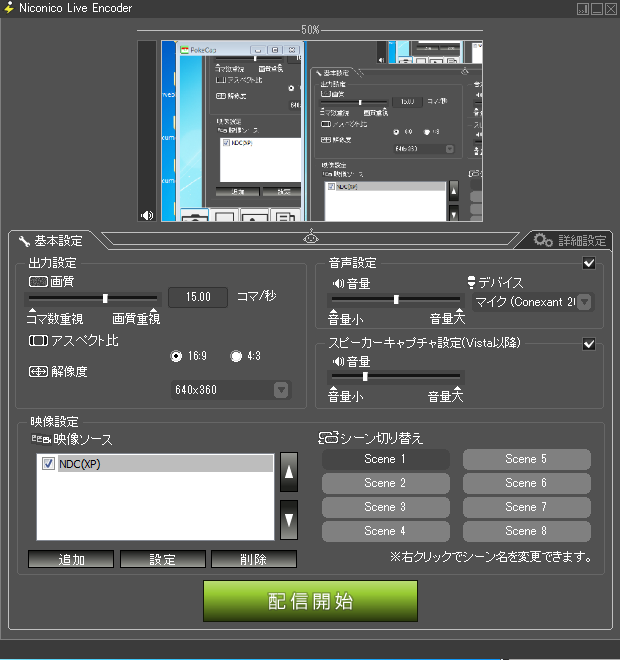Open the マイク device dropdown
This screenshot has width=620, height=660.
533,302
